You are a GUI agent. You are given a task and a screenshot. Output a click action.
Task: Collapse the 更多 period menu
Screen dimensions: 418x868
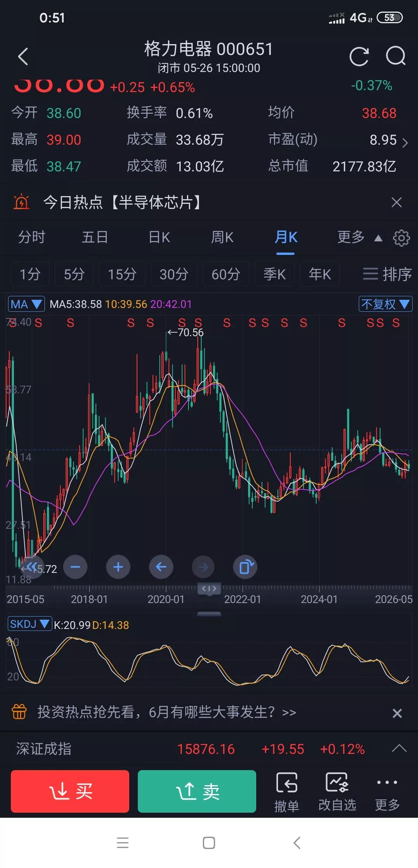[360, 237]
